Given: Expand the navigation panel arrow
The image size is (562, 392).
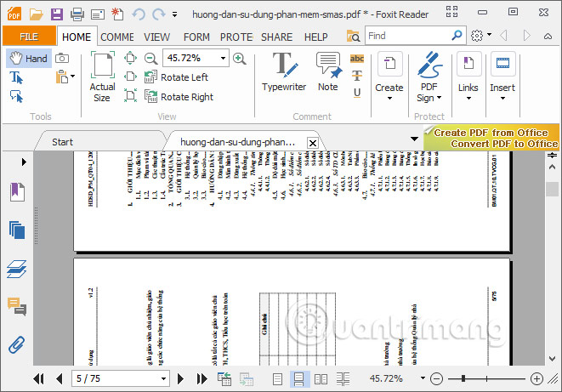Looking at the screenshot, I should [x=24, y=162].
